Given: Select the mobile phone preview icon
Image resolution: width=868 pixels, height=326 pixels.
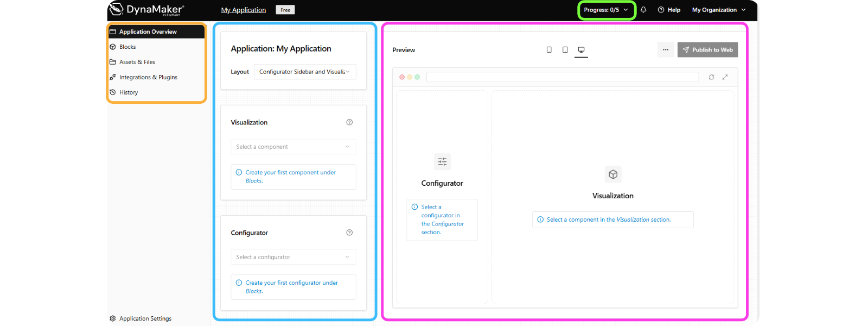Looking at the screenshot, I should click(x=549, y=49).
